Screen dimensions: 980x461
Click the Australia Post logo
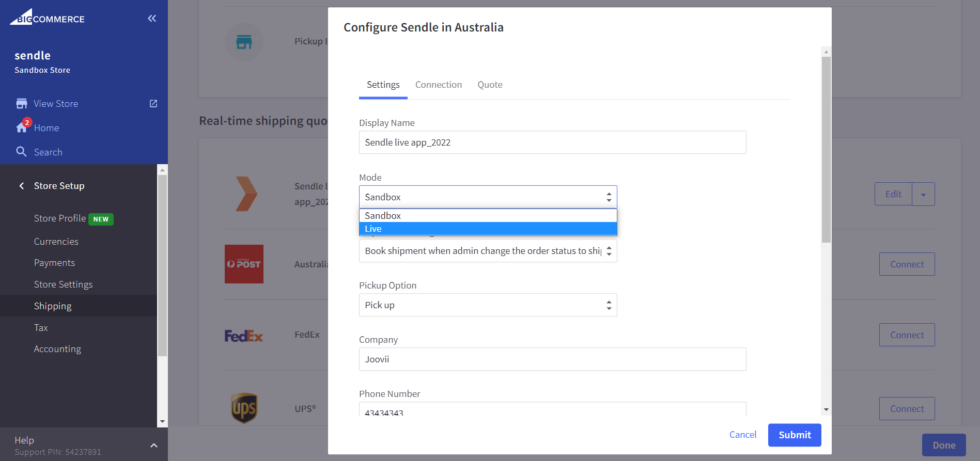[244, 264]
